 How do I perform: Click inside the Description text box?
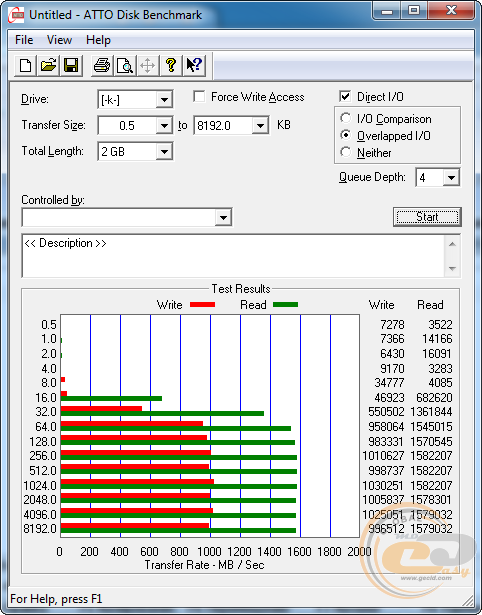[x=233, y=256]
